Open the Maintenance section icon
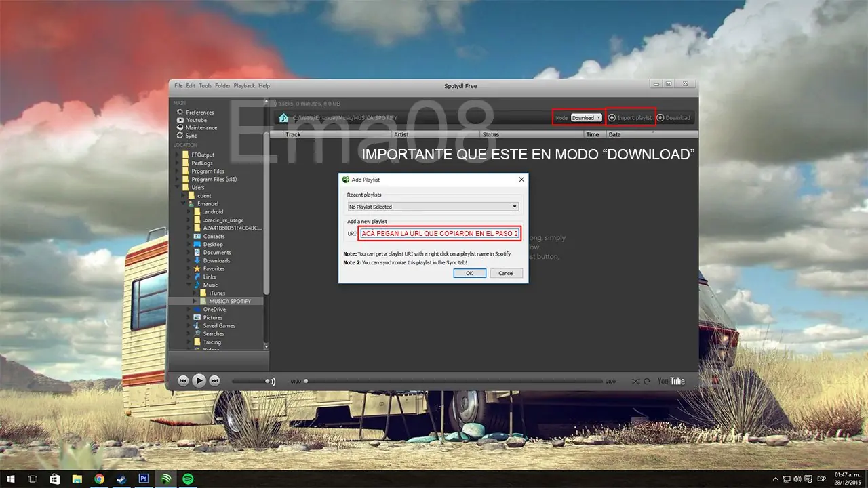 [x=180, y=127]
